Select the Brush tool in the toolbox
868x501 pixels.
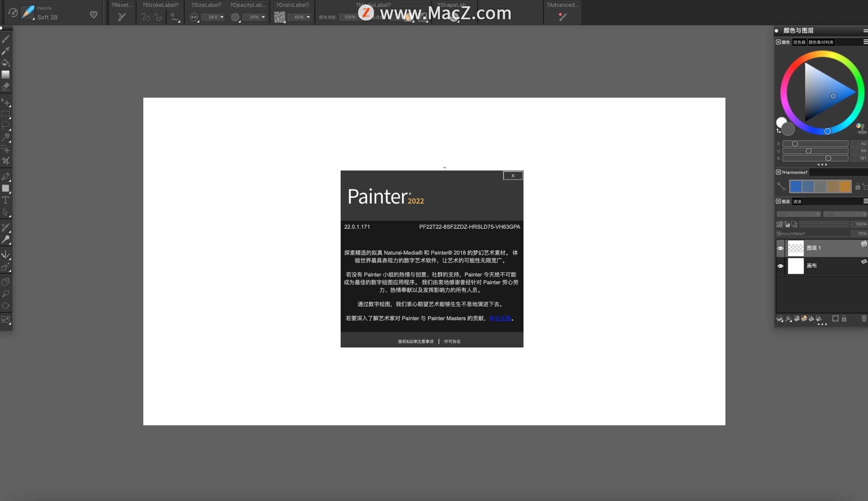pos(5,39)
